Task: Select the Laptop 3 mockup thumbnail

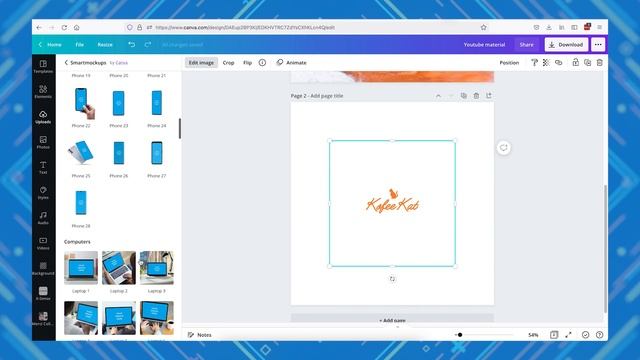Action: pos(157,268)
